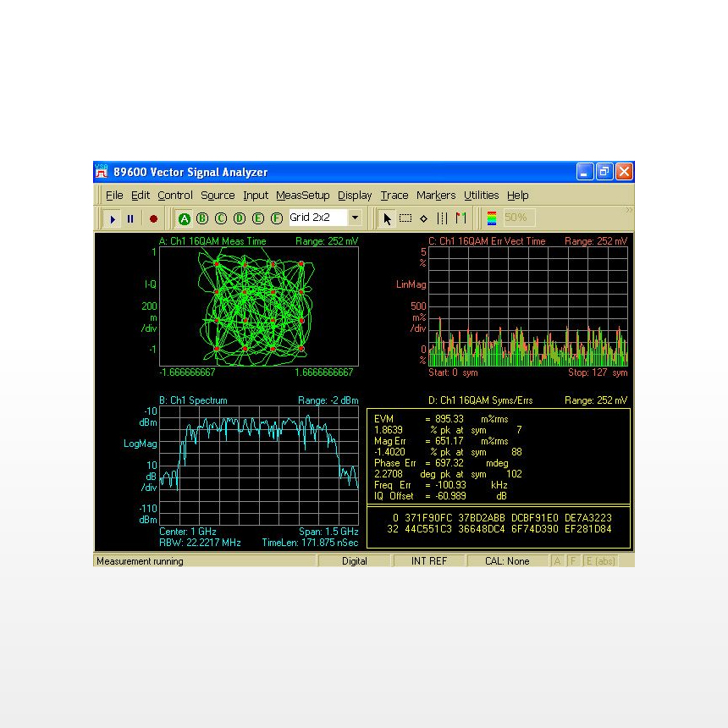Close the Vector Signal Analyzer window
The image size is (728, 728).
(624, 172)
